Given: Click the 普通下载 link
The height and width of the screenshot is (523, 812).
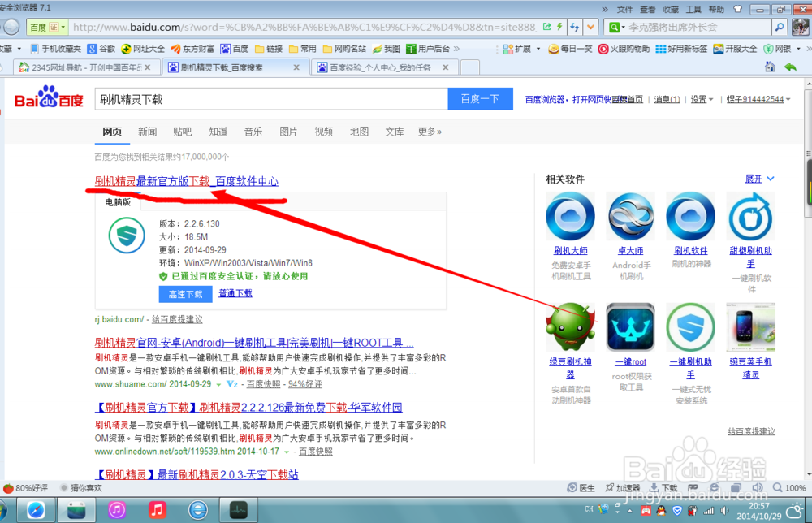Looking at the screenshot, I should pyautogui.click(x=235, y=293).
